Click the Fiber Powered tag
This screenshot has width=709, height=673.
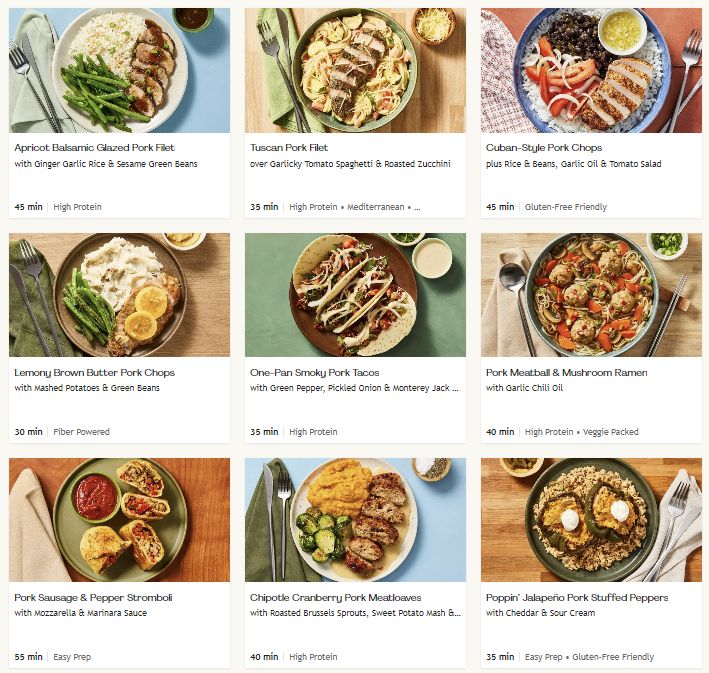(82, 432)
